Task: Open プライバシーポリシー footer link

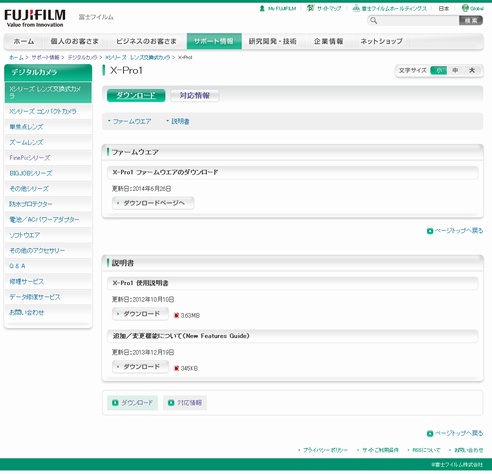Action: 325,450
